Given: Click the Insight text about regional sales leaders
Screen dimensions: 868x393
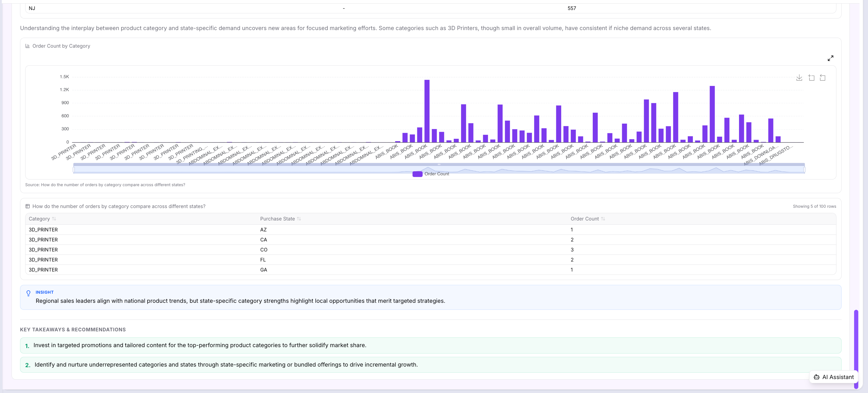Looking at the screenshot, I should click(240, 301).
